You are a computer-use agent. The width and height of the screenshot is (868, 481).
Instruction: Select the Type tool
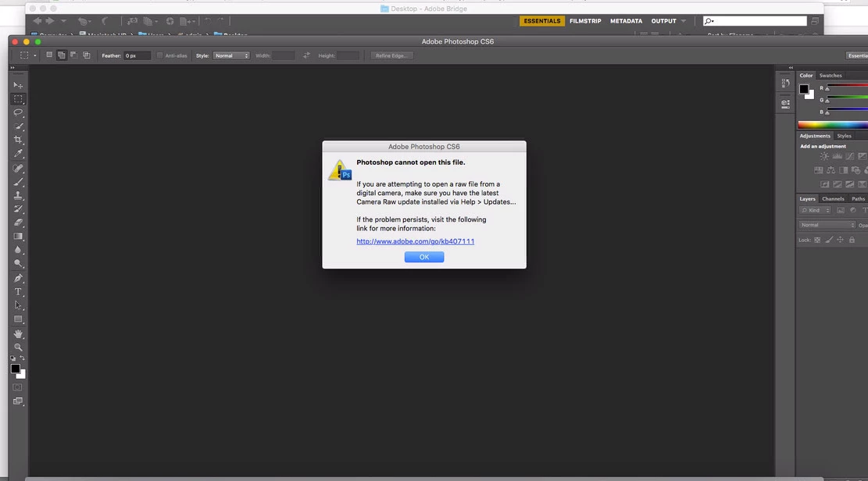[x=18, y=292]
